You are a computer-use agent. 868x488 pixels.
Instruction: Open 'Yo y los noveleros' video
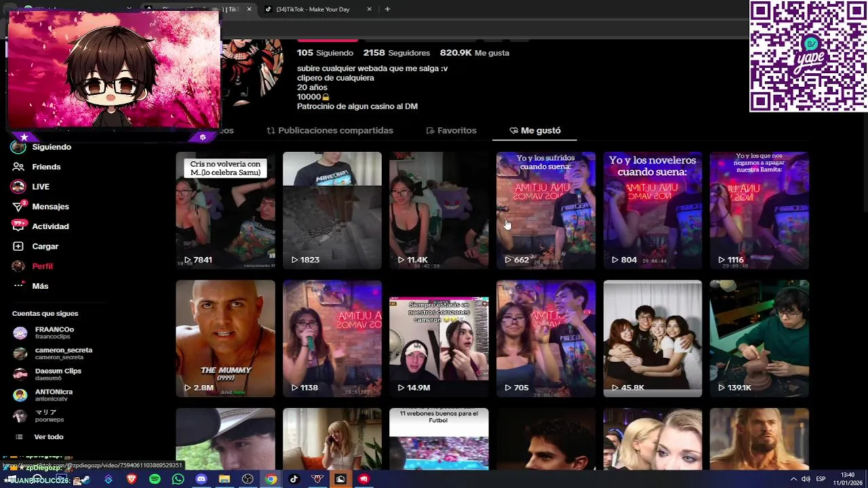(652, 210)
